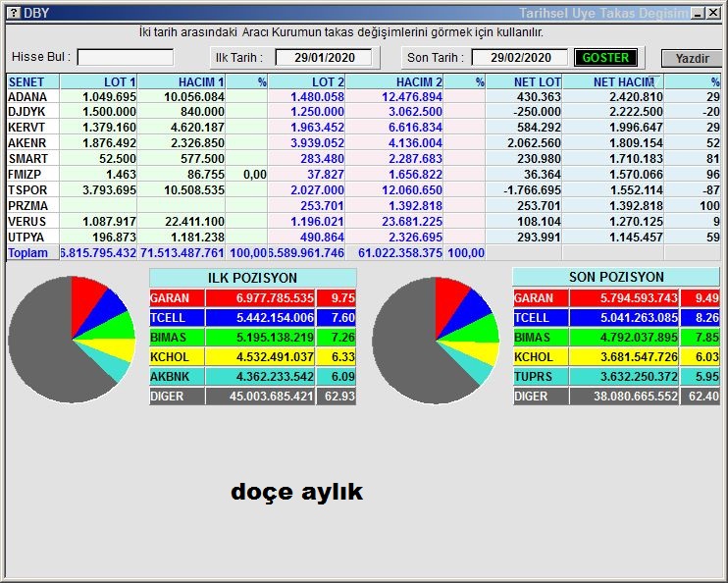Click TUPRS value 3.632.250.372
The height and width of the screenshot is (583, 728).
pos(639,376)
